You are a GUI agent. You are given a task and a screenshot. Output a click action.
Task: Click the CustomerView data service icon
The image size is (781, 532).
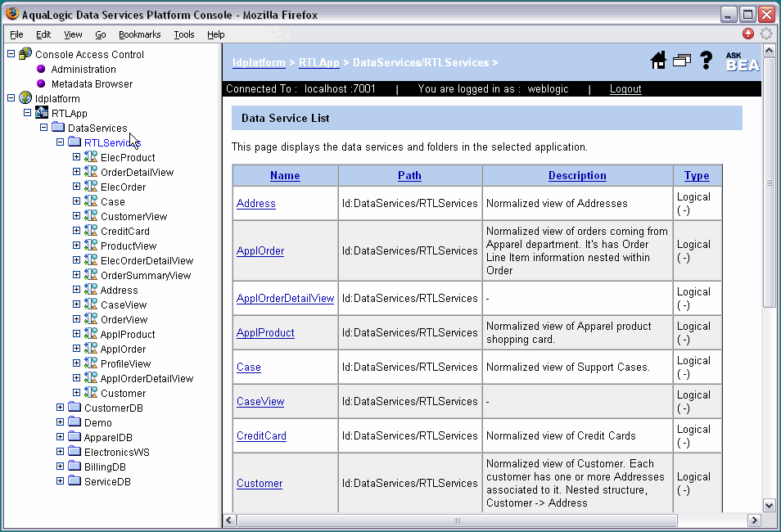click(91, 215)
